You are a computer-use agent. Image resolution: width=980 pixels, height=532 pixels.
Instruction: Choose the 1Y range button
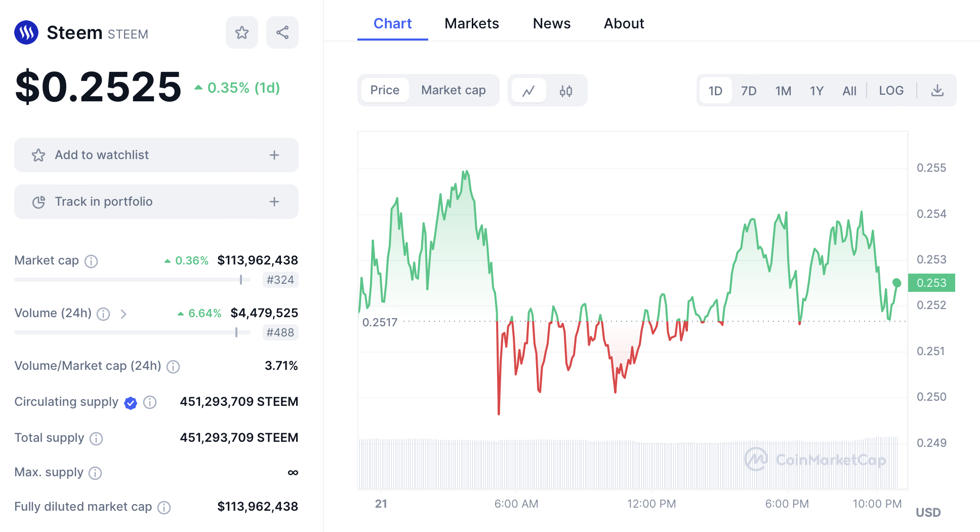816,91
